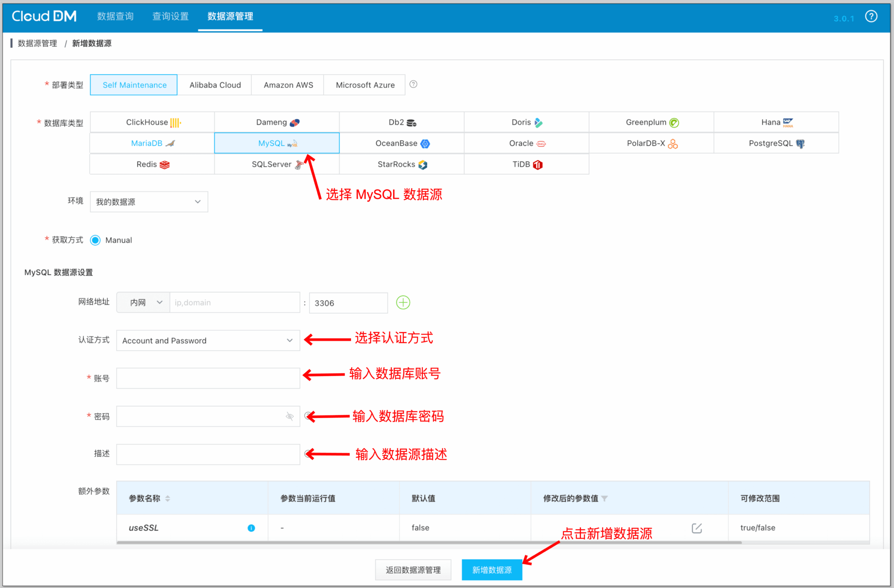The width and height of the screenshot is (894, 588).
Task: Open the environment dropdown 我的数据源
Action: click(149, 202)
